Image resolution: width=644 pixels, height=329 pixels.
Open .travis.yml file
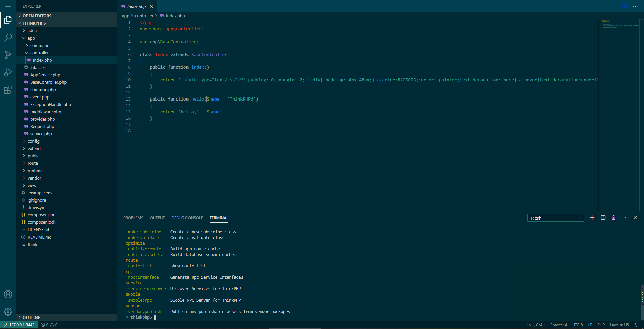coord(66,207)
